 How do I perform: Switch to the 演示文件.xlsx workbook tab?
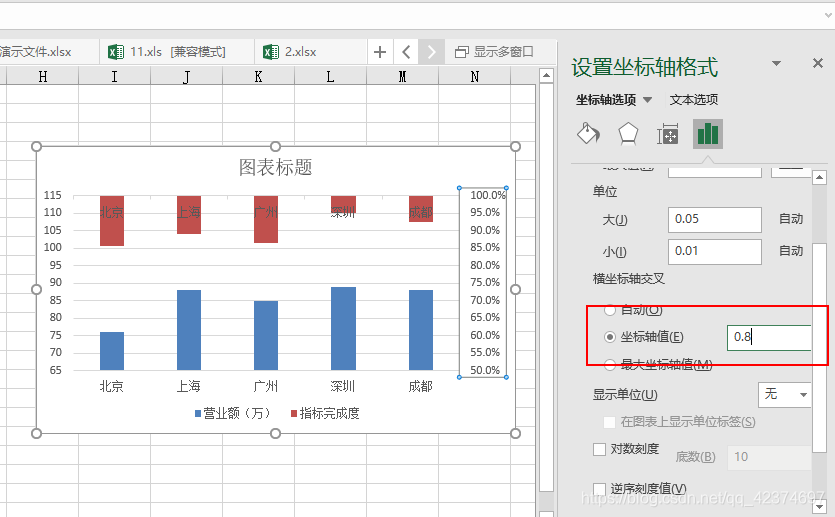click(48, 52)
